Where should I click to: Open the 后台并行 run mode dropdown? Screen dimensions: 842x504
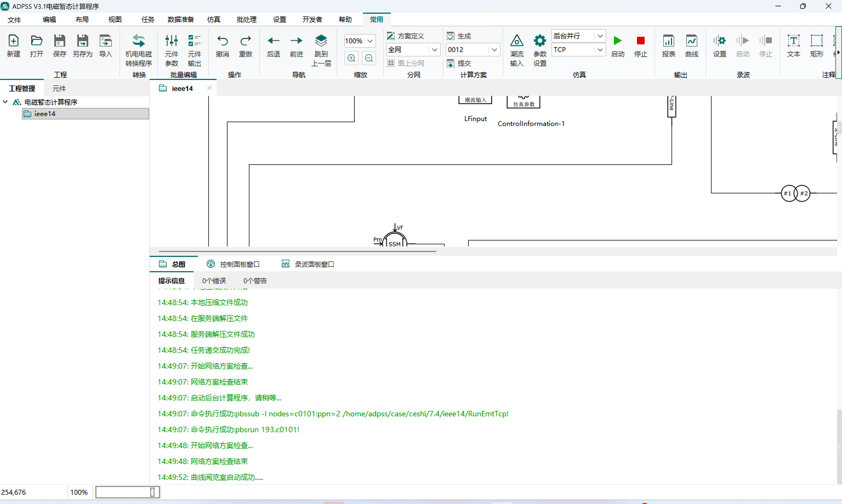600,36
